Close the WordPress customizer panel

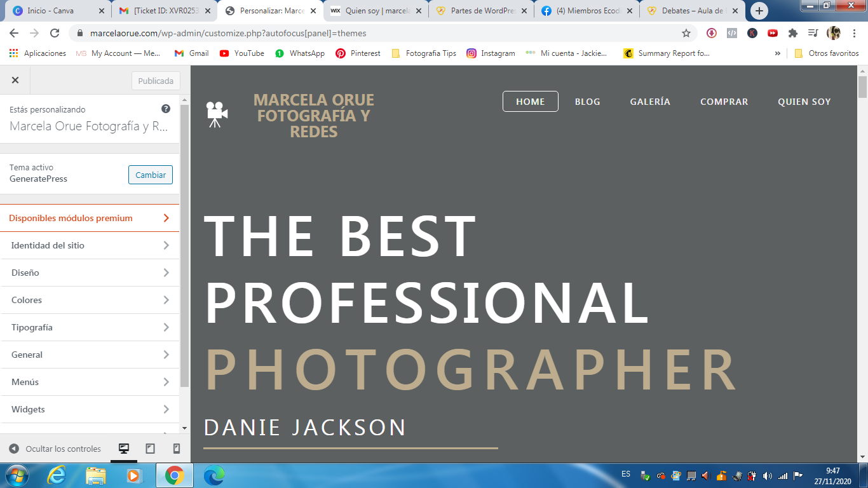(15, 81)
